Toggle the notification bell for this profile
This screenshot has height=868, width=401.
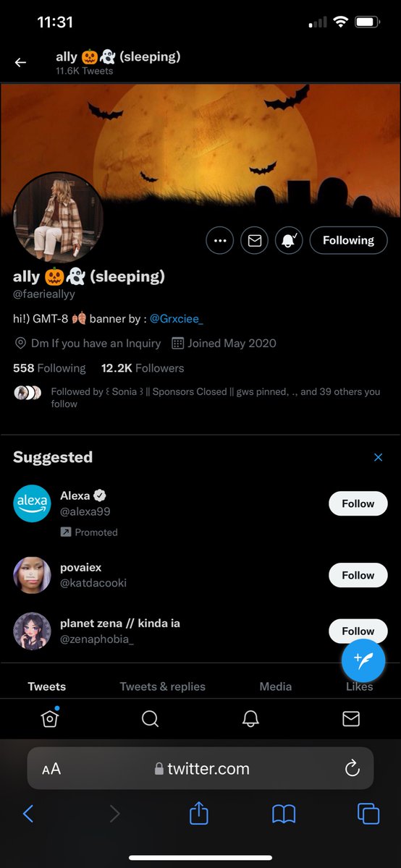pos(288,240)
